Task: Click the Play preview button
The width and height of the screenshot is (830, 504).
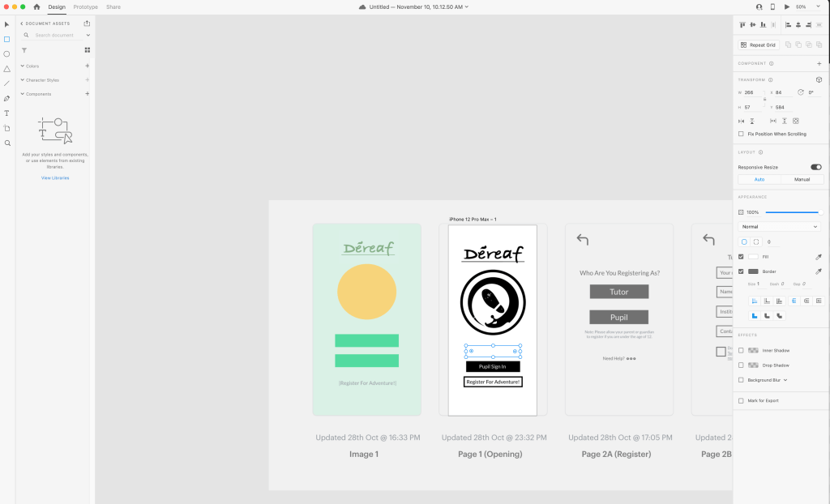Action: pyautogui.click(x=786, y=6)
